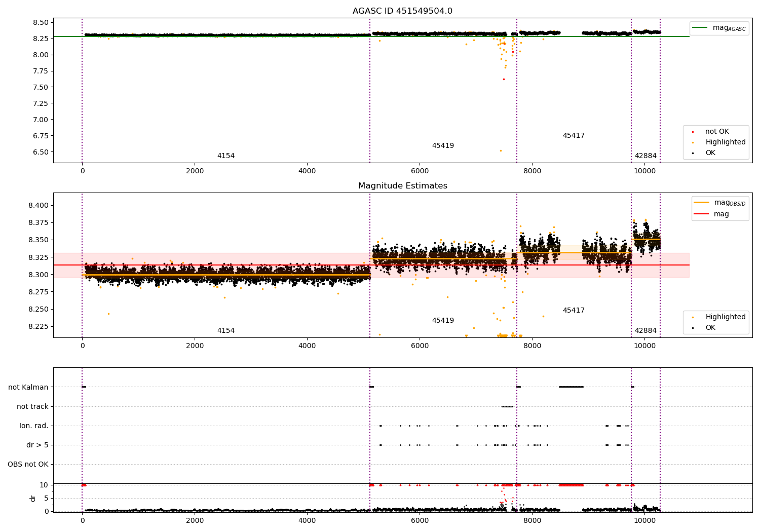760x532 pixels.
Task: Click the "not Kalman" axis label
Action: pos(28,388)
